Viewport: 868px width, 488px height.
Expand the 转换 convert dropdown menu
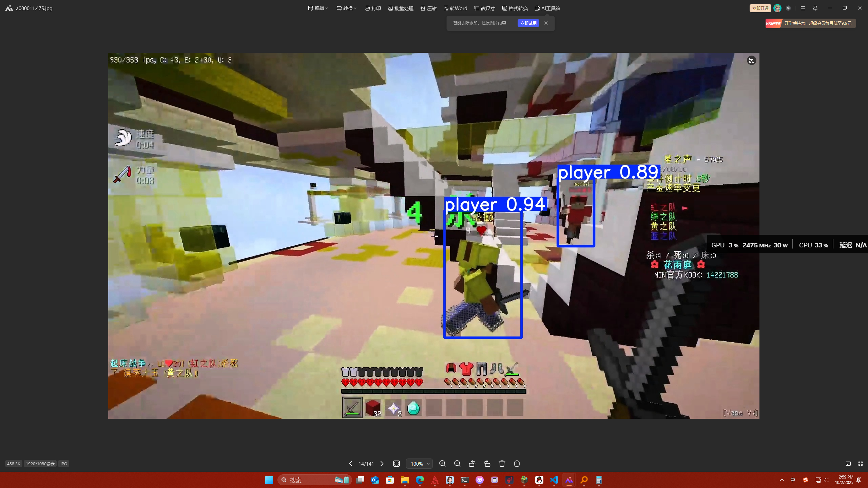[x=346, y=8]
